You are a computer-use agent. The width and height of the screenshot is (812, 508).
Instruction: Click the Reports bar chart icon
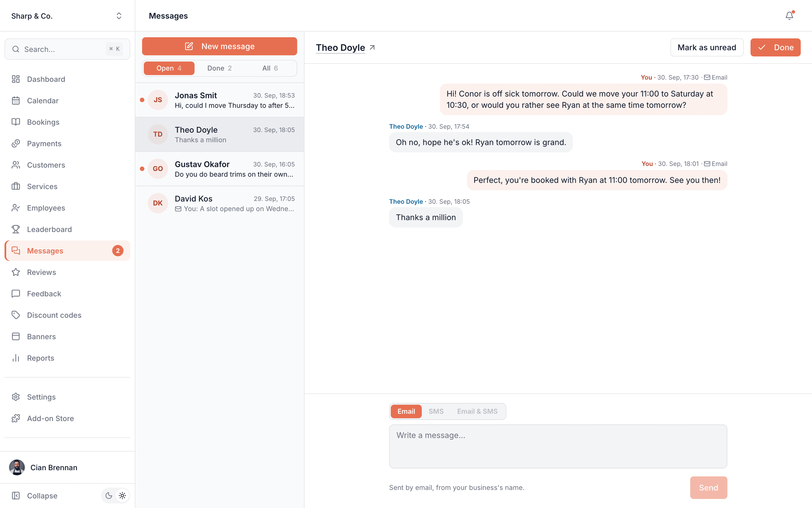pyautogui.click(x=16, y=358)
